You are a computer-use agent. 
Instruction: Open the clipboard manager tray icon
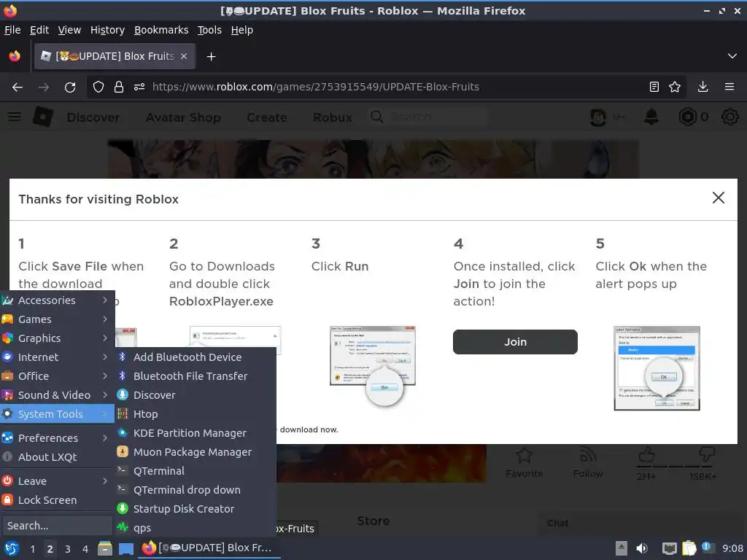(689, 548)
